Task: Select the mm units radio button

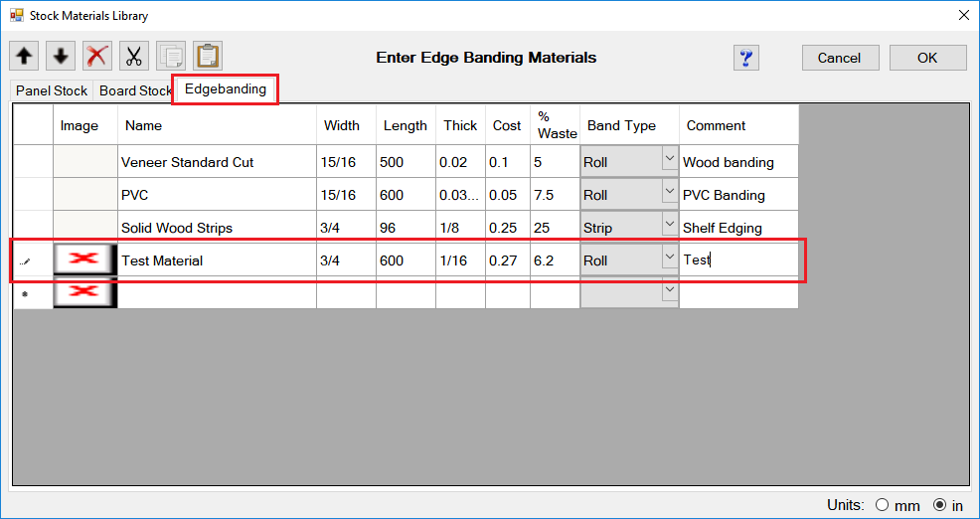Action: click(x=881, y=505)
